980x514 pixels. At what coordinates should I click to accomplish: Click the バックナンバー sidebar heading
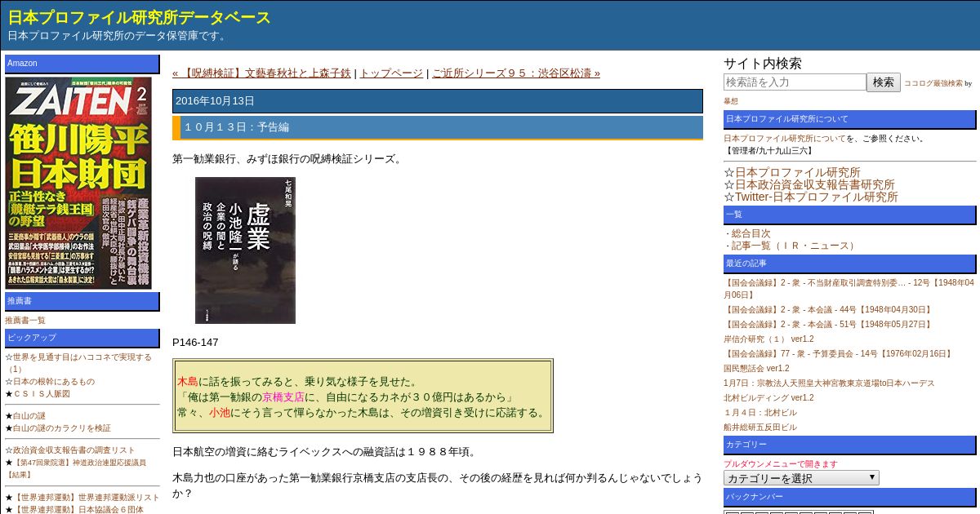coord(850,497)
